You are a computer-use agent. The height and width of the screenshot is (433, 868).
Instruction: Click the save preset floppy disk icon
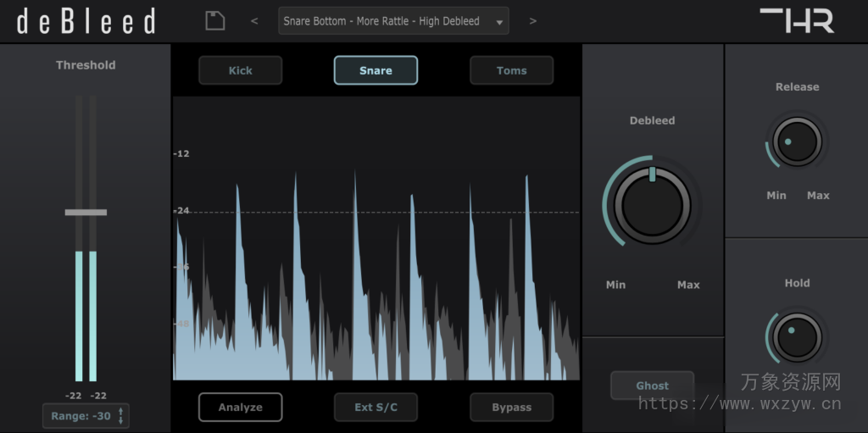[215, 21]
